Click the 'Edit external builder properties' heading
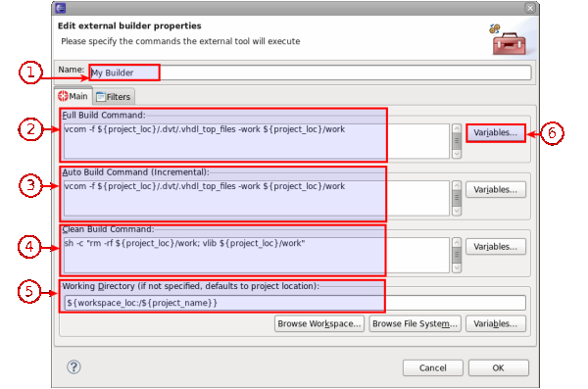 tap(129, 25)
